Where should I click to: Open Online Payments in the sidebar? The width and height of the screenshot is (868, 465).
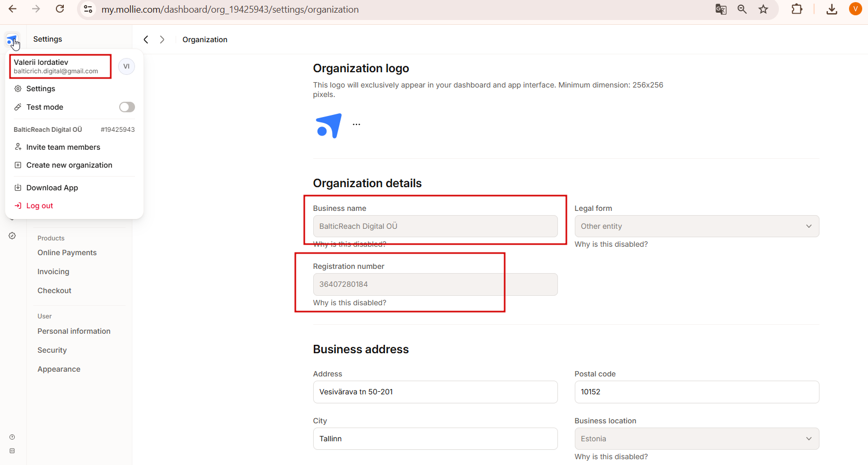click(x=67, y=253)
